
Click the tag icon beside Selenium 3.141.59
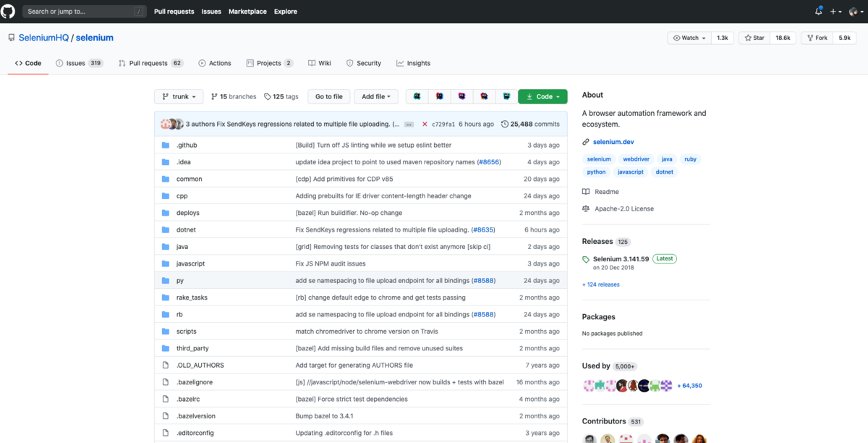(x=586, y=259)
